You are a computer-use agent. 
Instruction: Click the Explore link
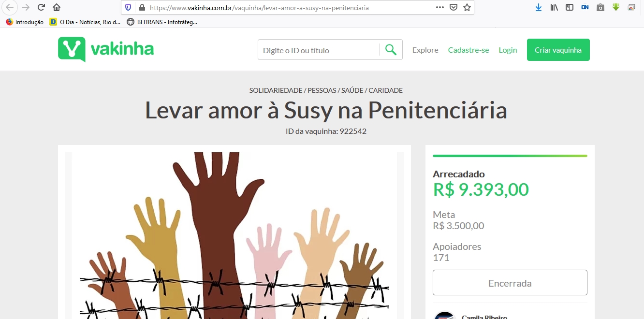pos(425,50)
